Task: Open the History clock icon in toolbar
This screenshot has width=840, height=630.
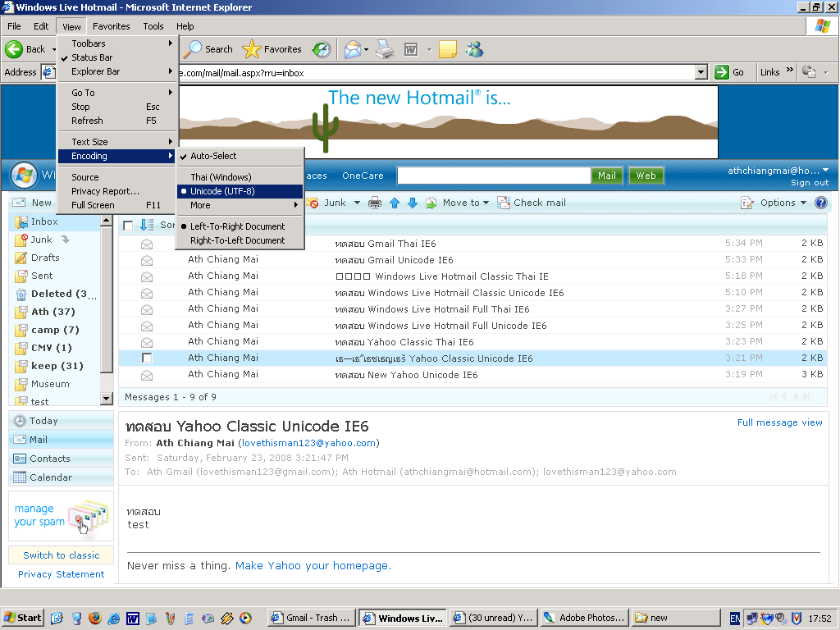Action: tap(322, 49)
